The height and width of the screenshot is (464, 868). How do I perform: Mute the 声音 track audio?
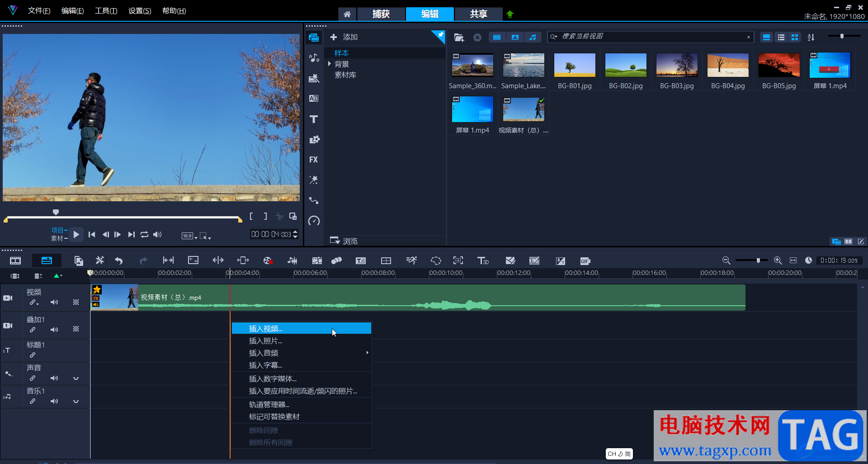click(54, 378)
